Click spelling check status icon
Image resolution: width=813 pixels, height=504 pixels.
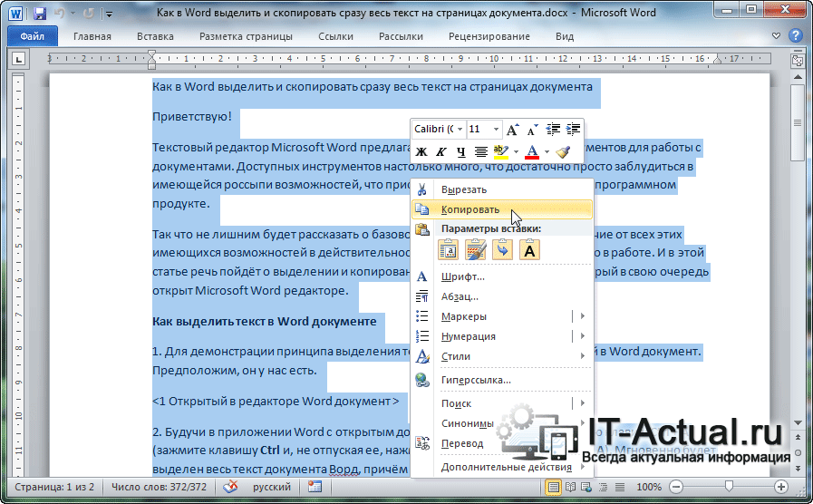pos(230,487)
